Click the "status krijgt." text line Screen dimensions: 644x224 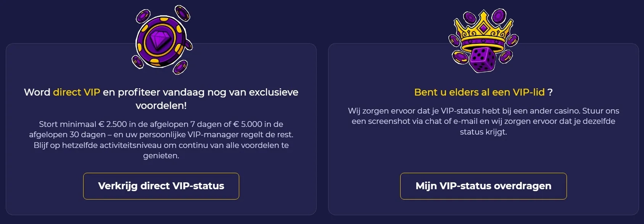point(483,132)
